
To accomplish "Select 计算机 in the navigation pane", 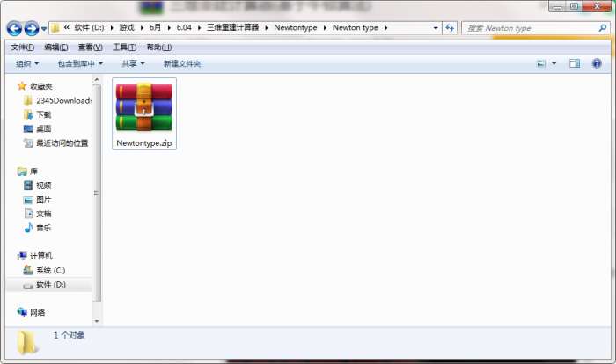I will pyautogui.click(x=41, y=256).
